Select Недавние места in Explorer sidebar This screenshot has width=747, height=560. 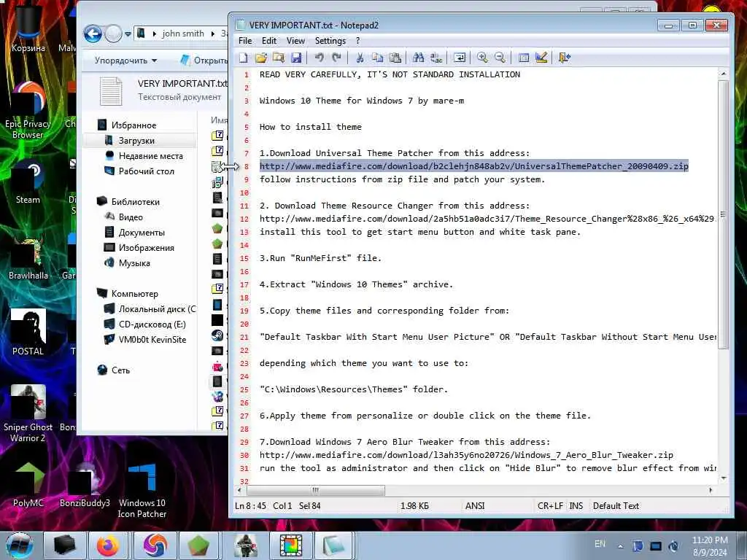pyautogui.click(x=150, y=156)
